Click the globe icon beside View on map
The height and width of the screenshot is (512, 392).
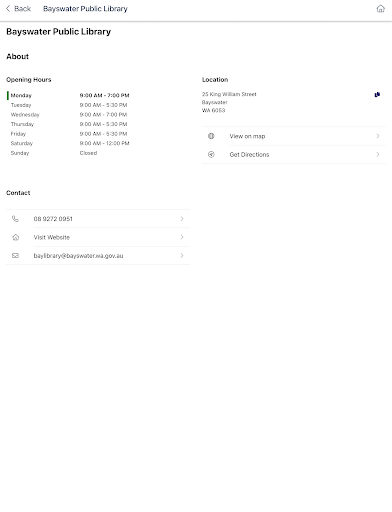tap(211, 136)
